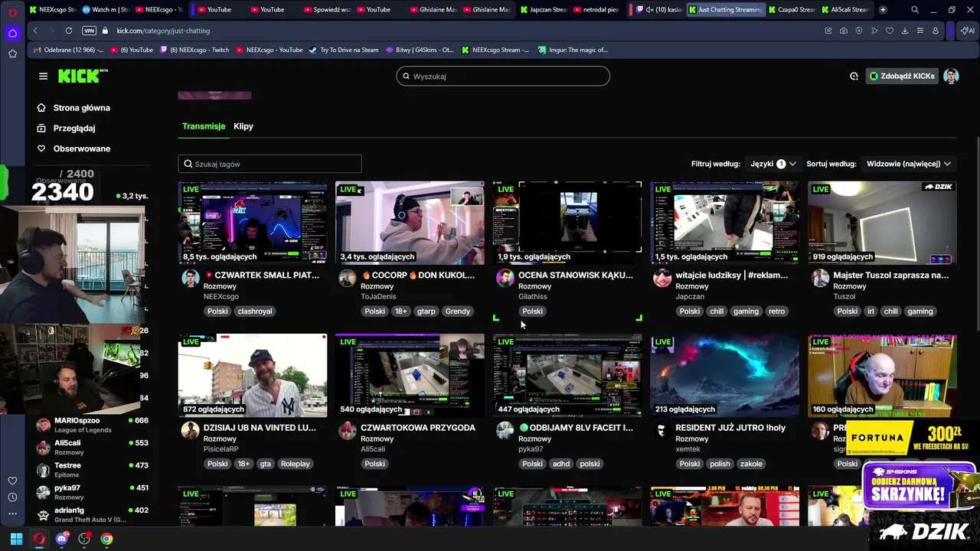Open Tuszol stream thumbnail
The width and height of the screenshot is (980, 551).
coord(882,223)
